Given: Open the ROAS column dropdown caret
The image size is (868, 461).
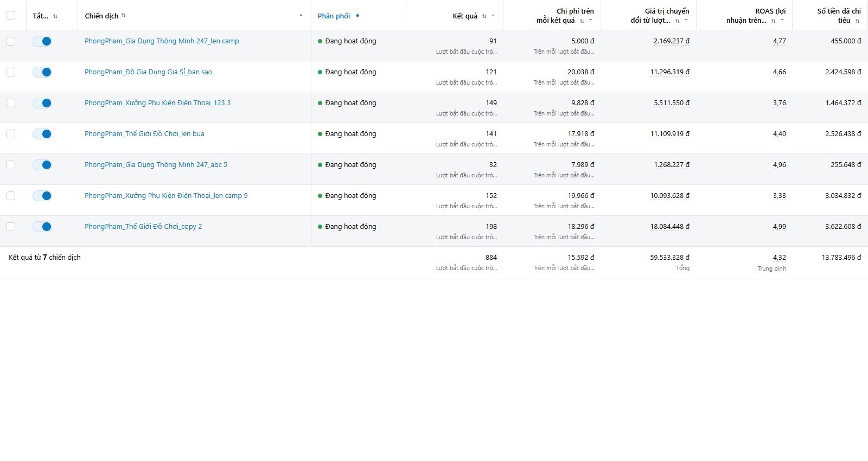Looking at the screenshot, I should pyautogui.click(x=782, y=20).
